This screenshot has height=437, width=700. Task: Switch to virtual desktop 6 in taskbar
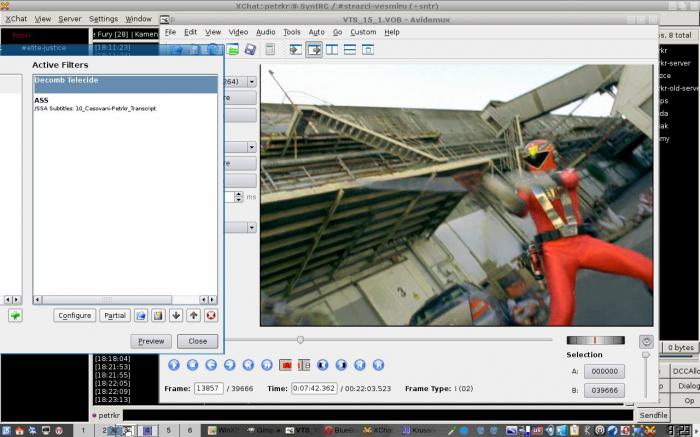(190, 430)
